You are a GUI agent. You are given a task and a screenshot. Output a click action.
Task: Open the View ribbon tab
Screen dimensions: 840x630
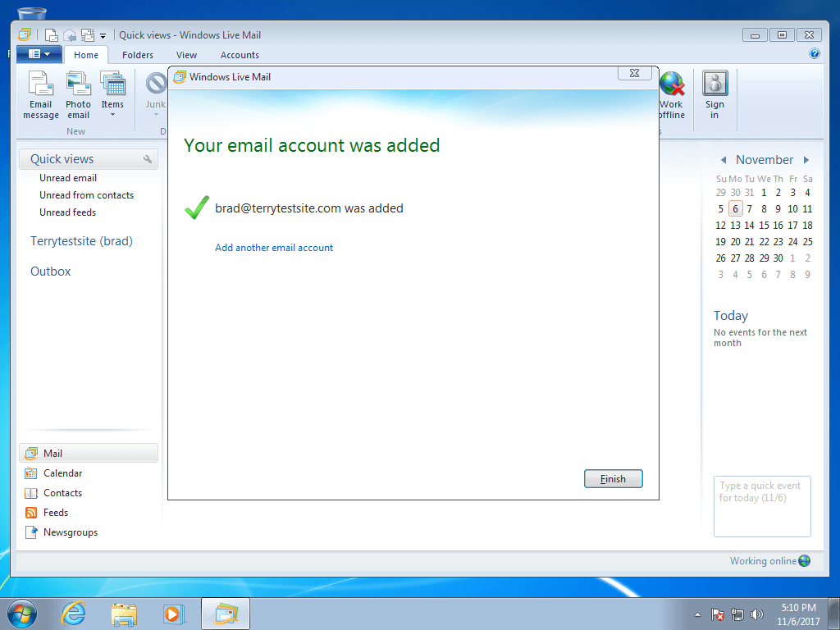click(x=186, y=55)
